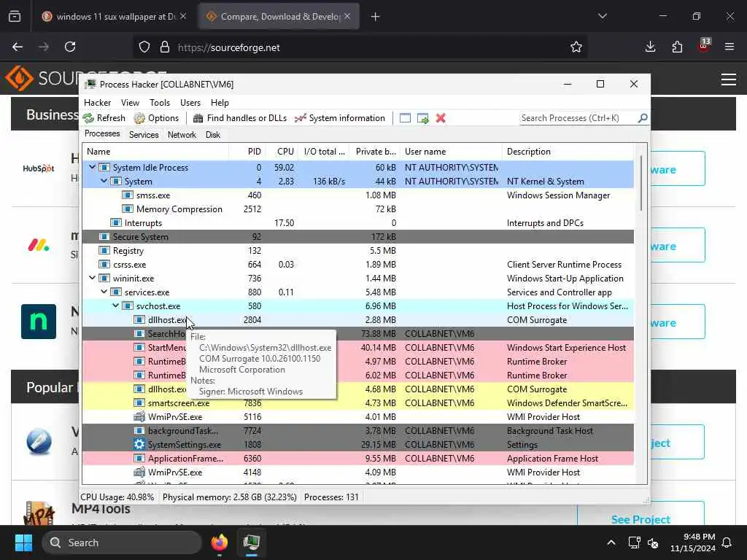Reload the page in Firefox

pos(70,47)
